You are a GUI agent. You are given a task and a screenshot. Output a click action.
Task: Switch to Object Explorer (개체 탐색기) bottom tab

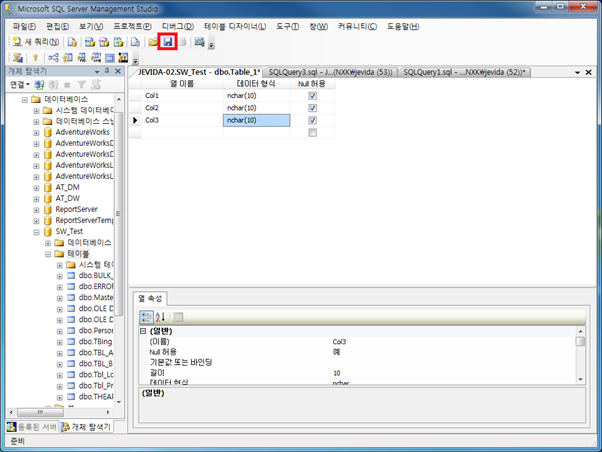click(86, 427)
